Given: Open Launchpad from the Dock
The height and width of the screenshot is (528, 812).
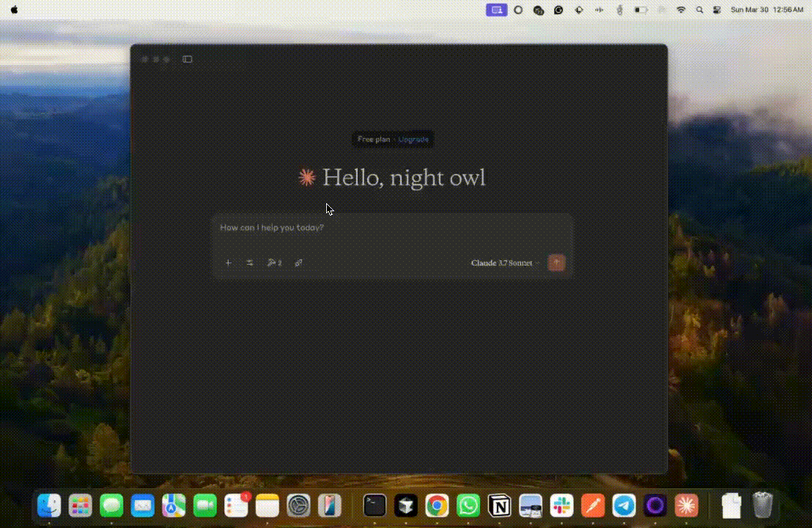Looking at the screenshot, I should coord(81,505).
